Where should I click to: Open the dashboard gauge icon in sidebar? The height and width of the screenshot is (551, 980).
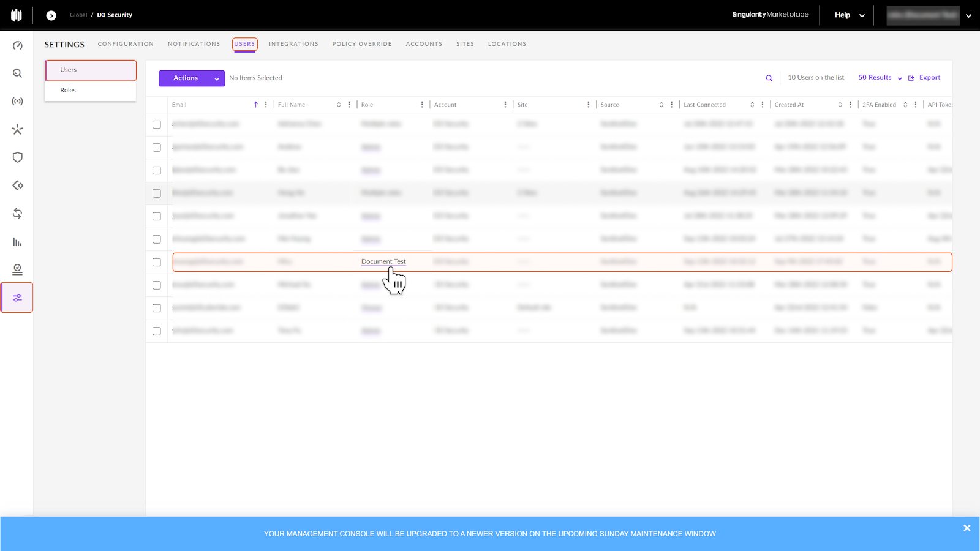pos(17,45)
